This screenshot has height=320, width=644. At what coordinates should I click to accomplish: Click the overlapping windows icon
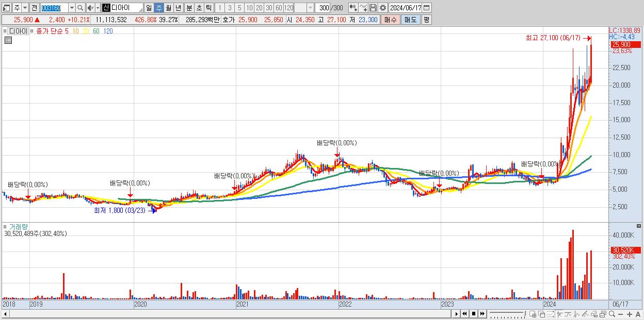(542, 314)
